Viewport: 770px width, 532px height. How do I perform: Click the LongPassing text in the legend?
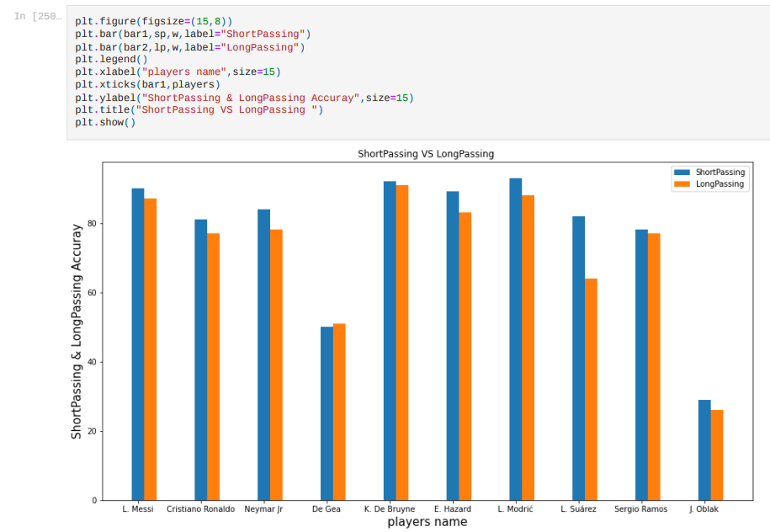(x=720, y=184)
